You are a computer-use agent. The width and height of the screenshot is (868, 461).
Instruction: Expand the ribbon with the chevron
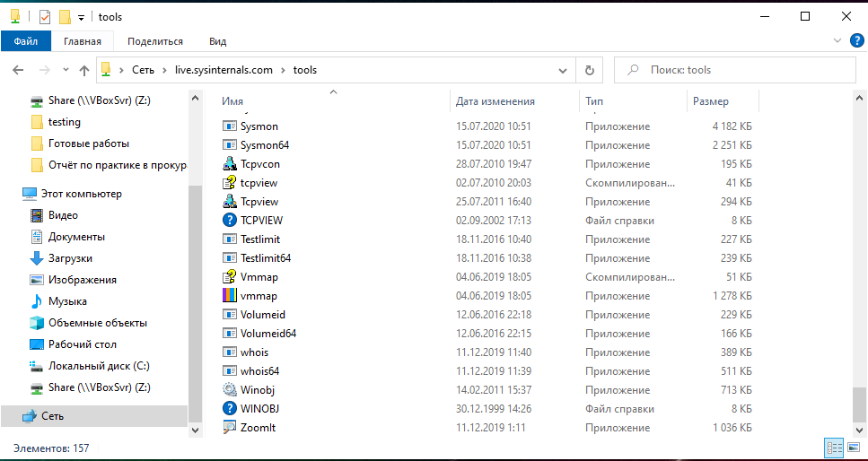pyautogui.click(x=837, y=41)
